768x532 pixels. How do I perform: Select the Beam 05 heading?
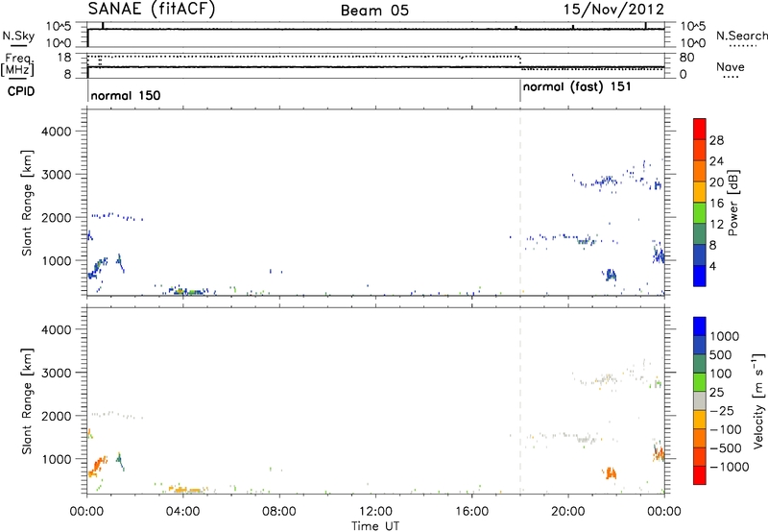(374, 11)
